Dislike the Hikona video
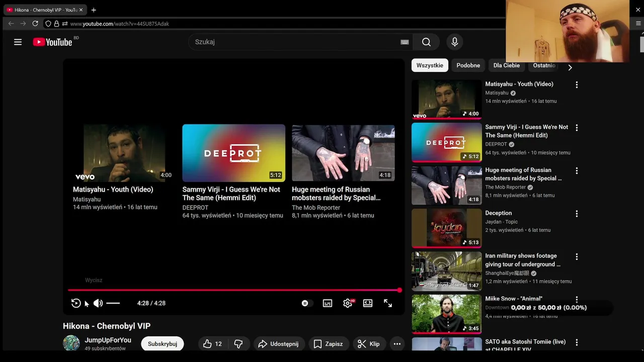The height and width of the screenshot is (362, 644). point(238,344)
